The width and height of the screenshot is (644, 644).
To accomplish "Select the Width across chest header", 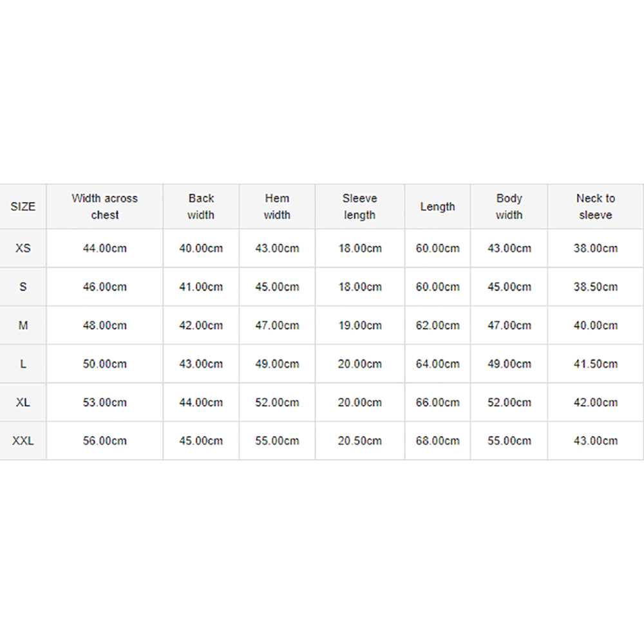I will coord(105,207).
